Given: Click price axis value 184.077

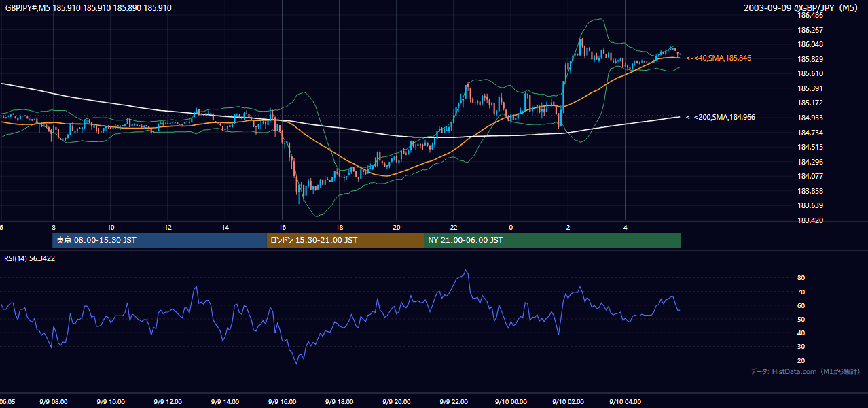Looking at the screenshot, I should click(810, 176).
